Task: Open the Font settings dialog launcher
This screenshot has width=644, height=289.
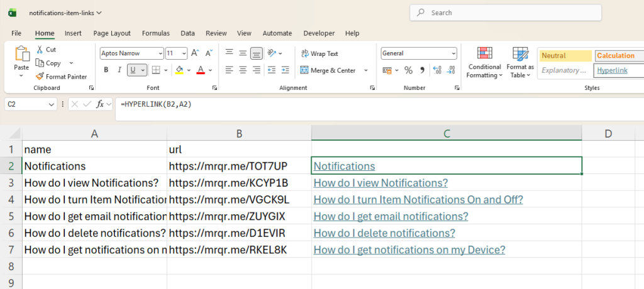Action: click(214, 88)
